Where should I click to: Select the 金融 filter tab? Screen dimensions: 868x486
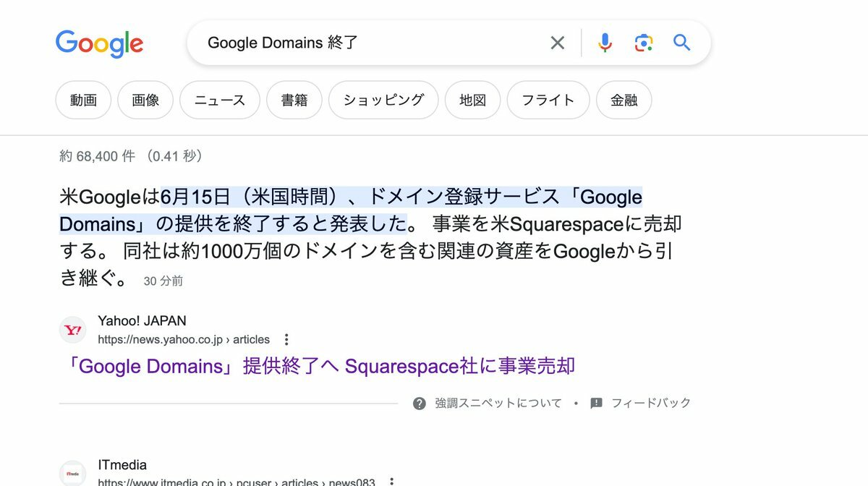pos(624,100)
